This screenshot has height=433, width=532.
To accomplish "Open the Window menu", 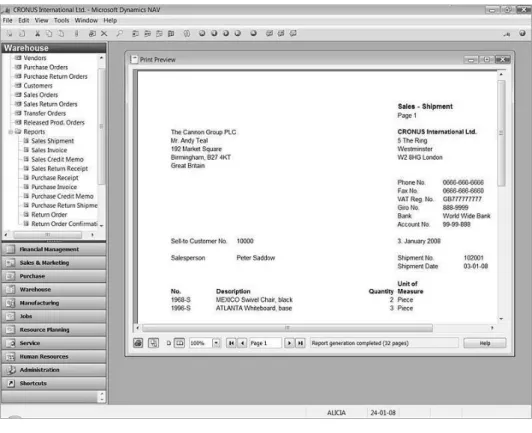I will 86,20.
